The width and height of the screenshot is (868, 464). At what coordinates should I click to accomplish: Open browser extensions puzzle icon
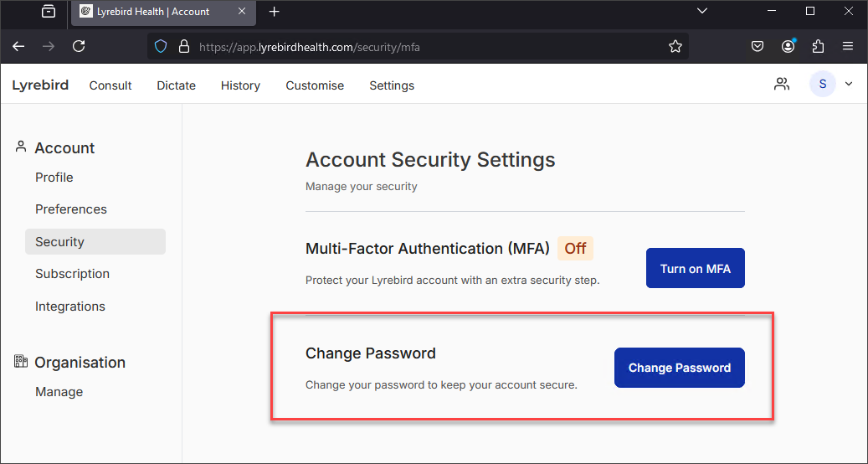tap(818, 47)
